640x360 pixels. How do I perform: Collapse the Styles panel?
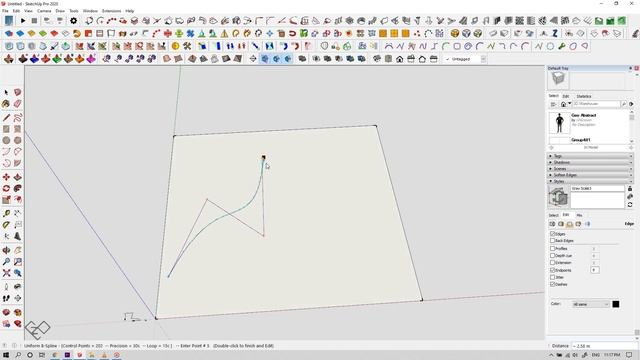[x=590, y=181]
